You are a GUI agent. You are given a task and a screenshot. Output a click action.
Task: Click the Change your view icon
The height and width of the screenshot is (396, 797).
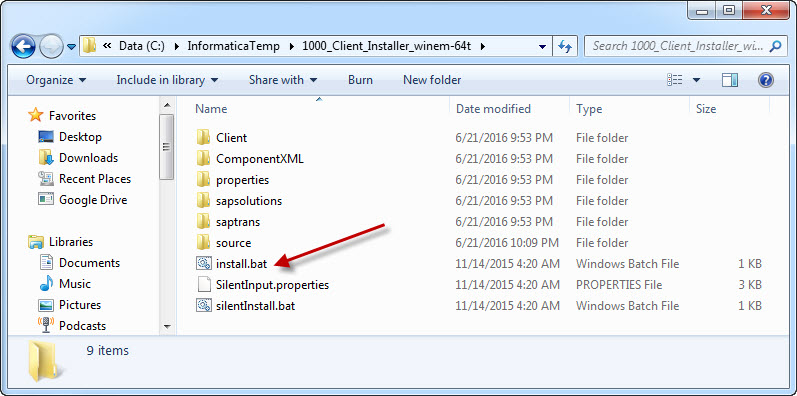675,80
